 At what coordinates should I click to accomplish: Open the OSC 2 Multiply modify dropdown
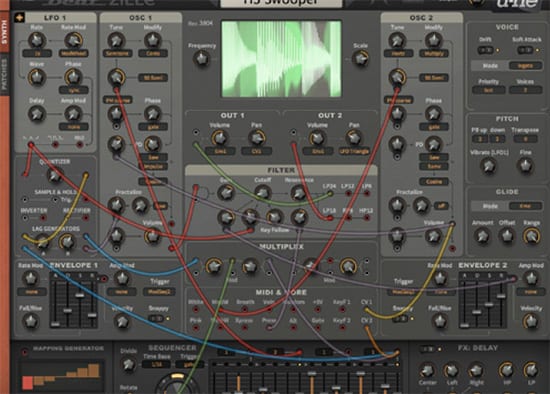point(434,54)
